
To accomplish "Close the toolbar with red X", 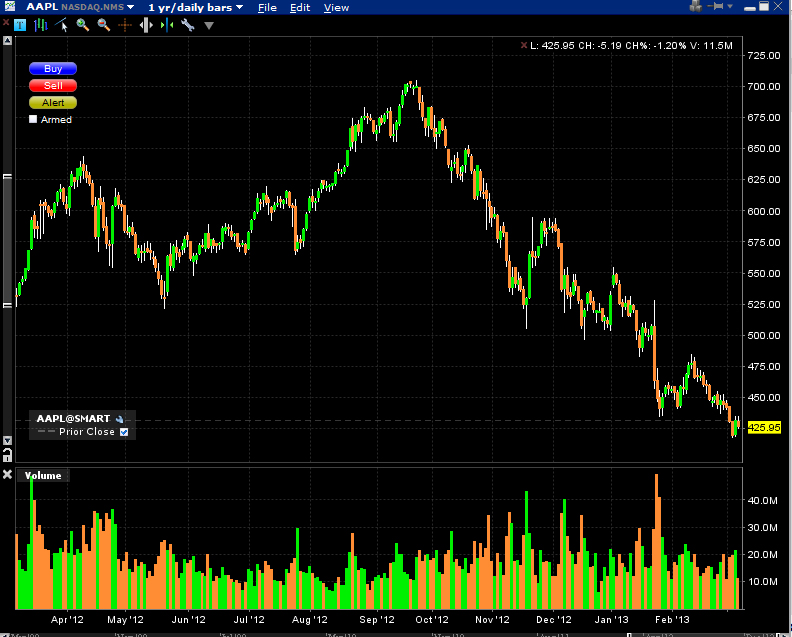I will click(x=6, y=23).
